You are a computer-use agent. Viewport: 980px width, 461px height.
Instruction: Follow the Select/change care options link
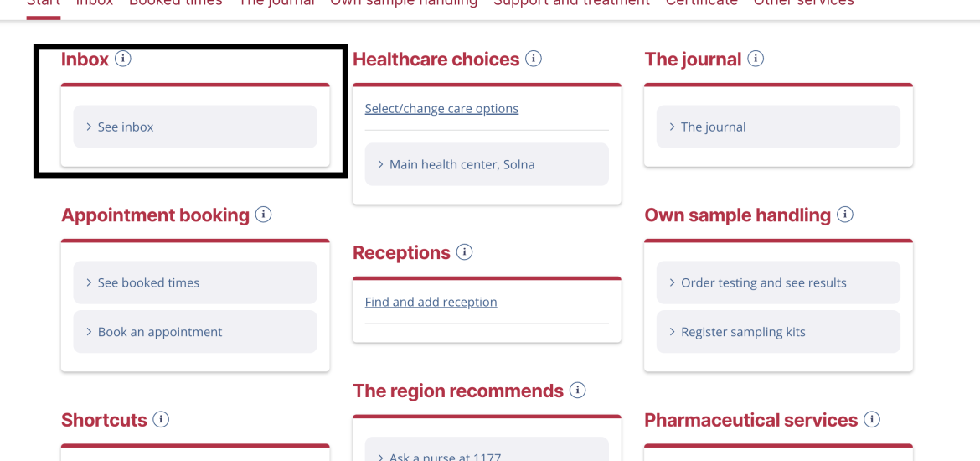pyautogui.click(x=442, y=109)
